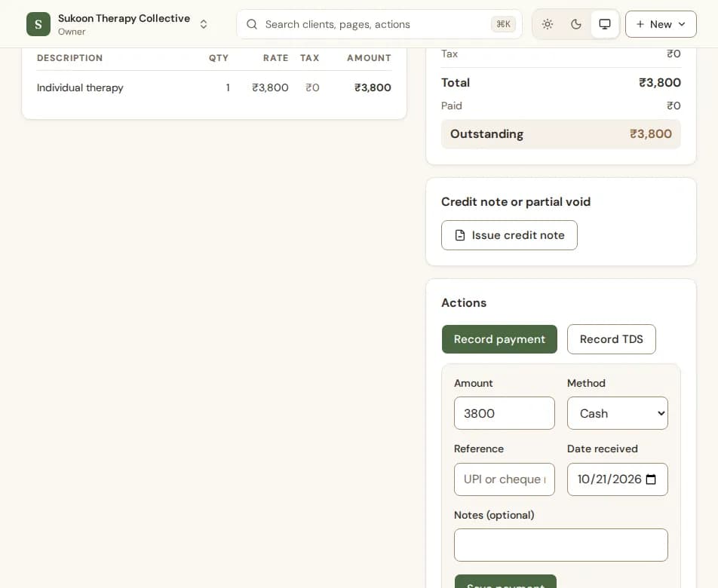Click the line item quantity 1
The width and height of the screenshot is (718, 588).
(x=228, y=87)
